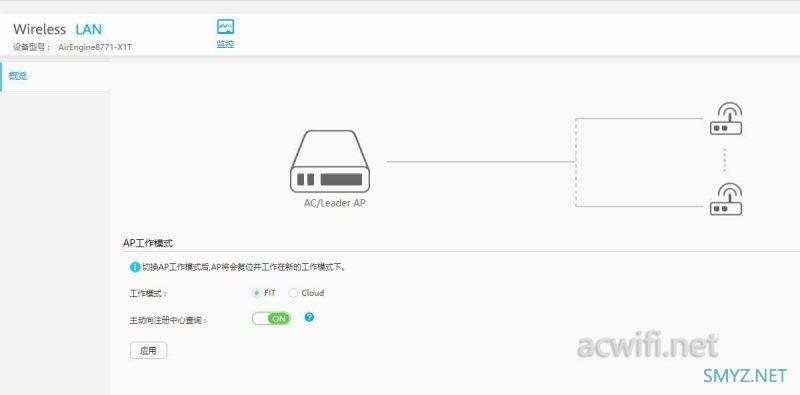Click the 工作模式 label

tap(148, 293)
